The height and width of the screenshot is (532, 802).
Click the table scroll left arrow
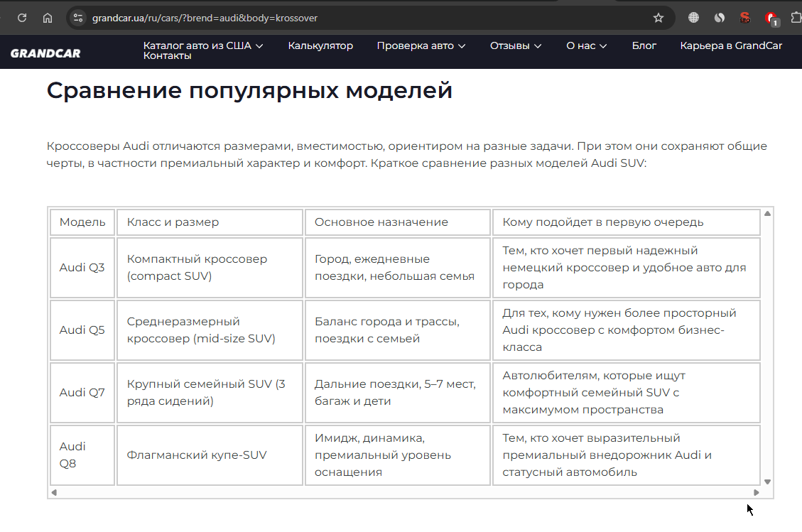pyautogui.click(x=54, y=493)
